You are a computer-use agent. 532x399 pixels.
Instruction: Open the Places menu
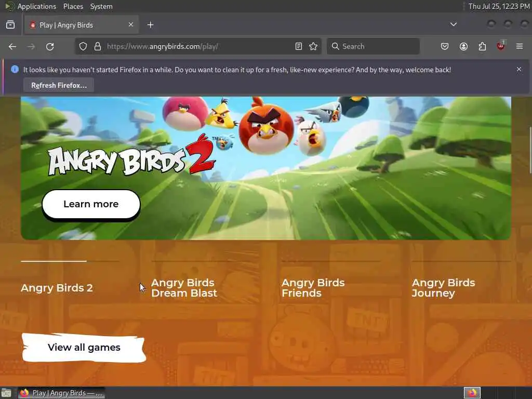(73, 6)
